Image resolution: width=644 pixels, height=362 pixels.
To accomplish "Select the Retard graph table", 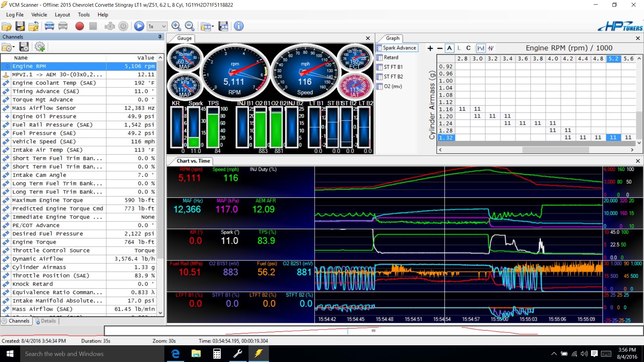I will 388,57.
